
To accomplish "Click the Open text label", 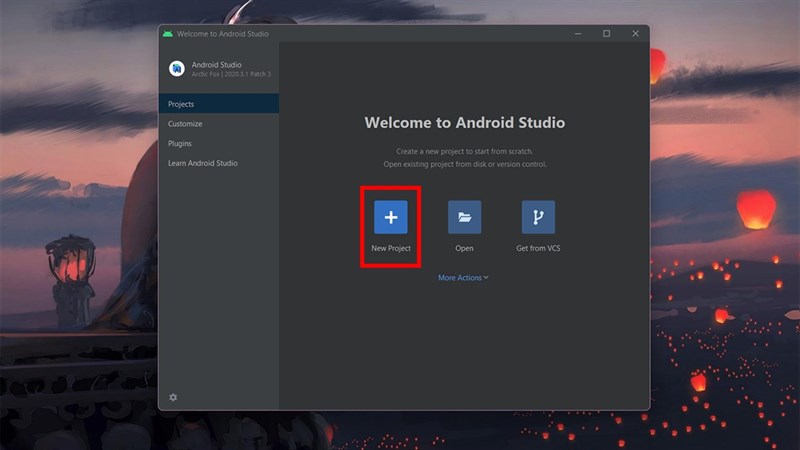I will pos(464,248).
